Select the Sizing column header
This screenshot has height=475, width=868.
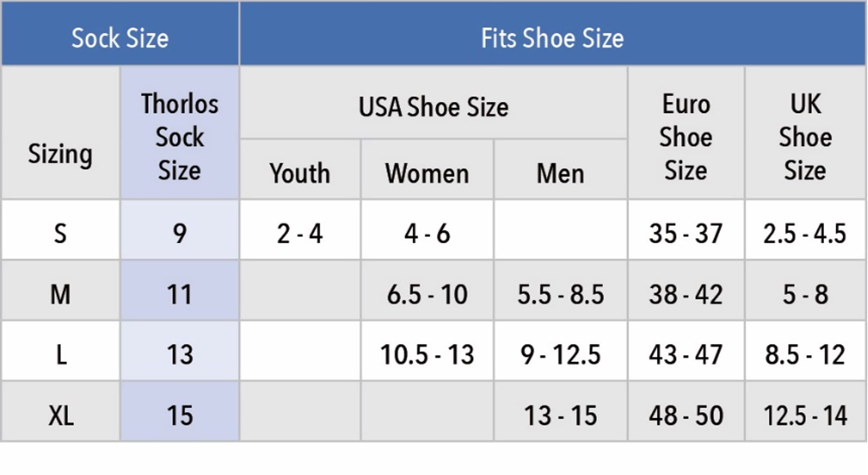click(60, 154)
